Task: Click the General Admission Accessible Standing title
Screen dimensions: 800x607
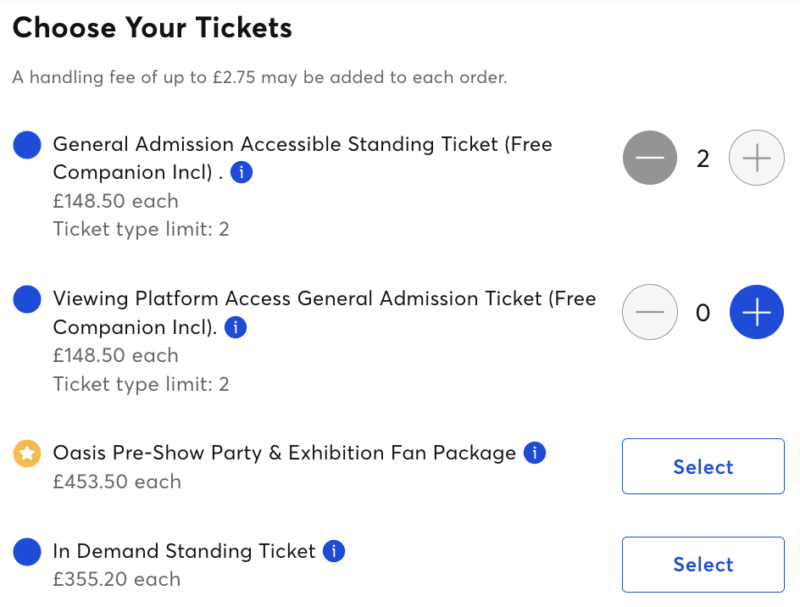Action: pos(302,145)
